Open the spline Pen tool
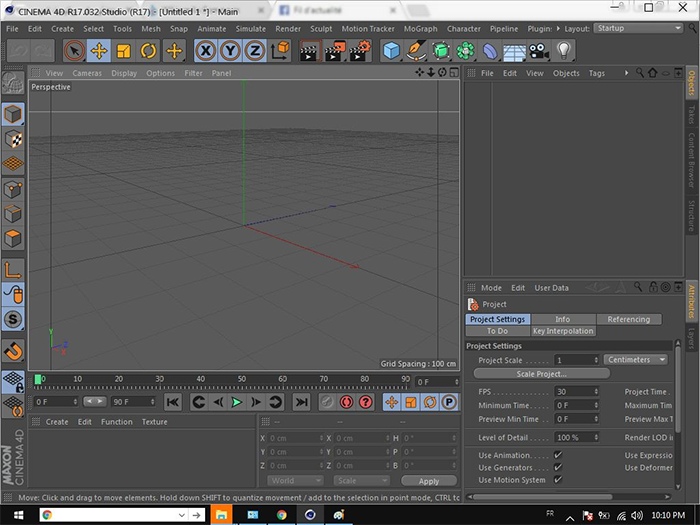 pyautogui.click(x=416, y=51)
